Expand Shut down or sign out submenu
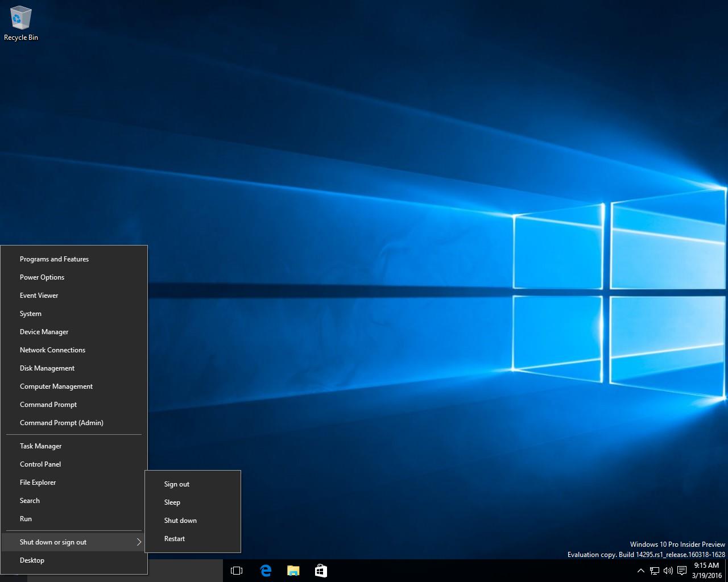This screenshot has height=582, width=728. (x=74, y=542)
